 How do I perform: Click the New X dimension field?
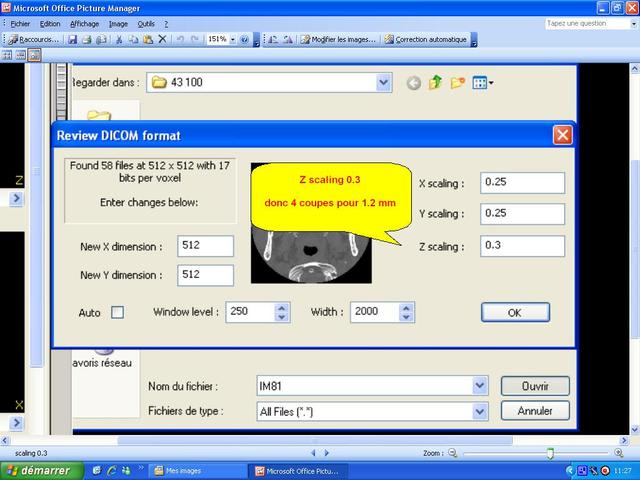pos(205,246)
